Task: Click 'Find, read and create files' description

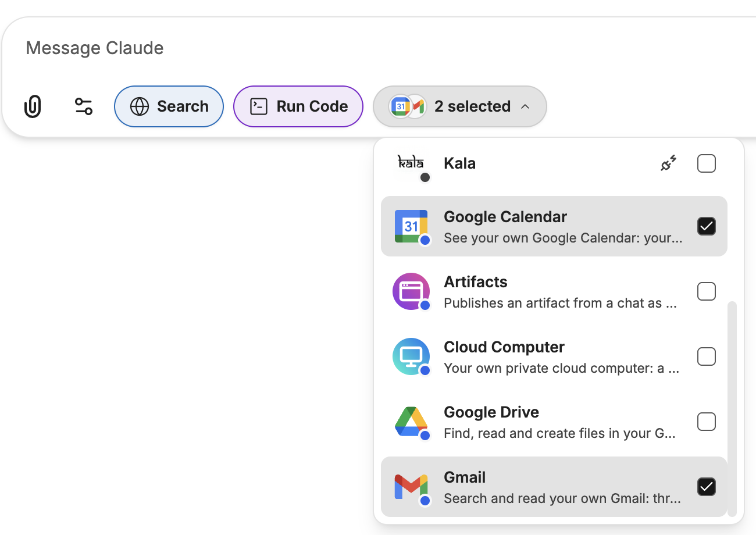Action: 559,433
